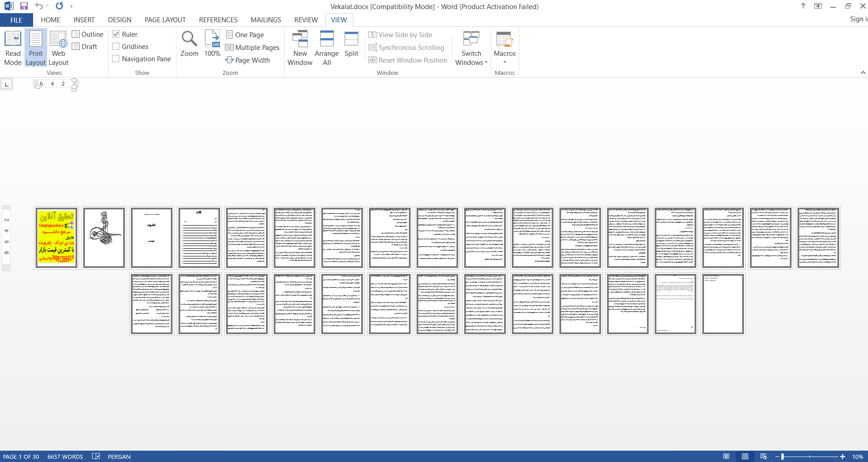868x462 pixels.
Task: Click Read Mode icon in status bar
Action: [727, 457]
